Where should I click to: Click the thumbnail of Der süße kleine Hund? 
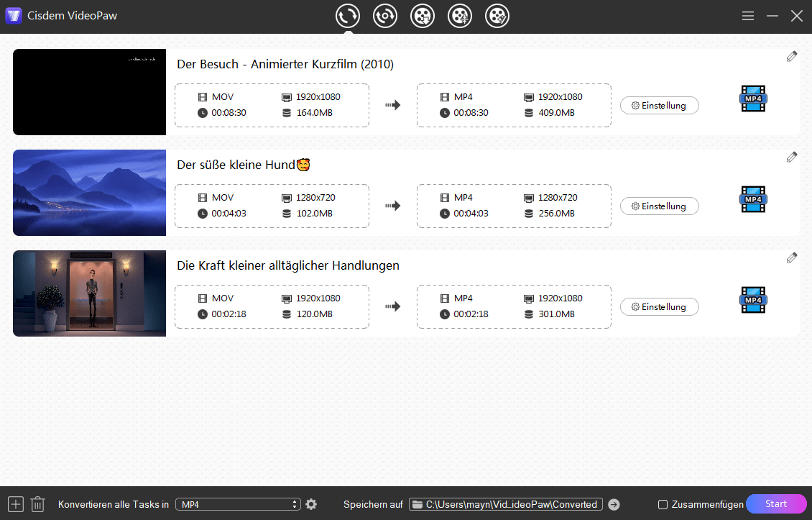[88, 192]
